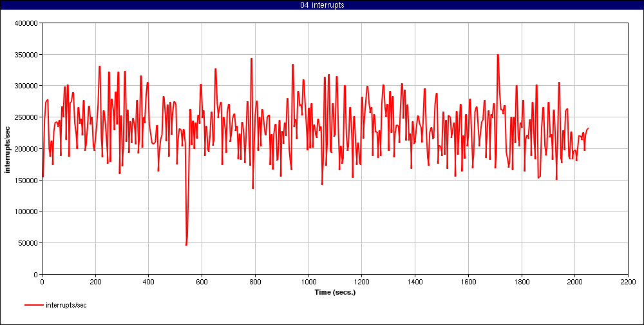644x325 pixels.
Task: Click the vertical "interrupts/sec" y-axis title
Action: [x=8, y=148]
